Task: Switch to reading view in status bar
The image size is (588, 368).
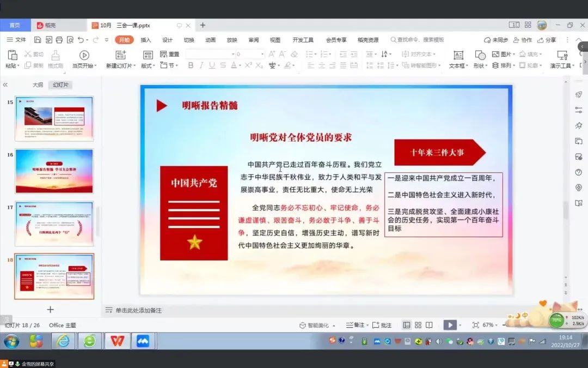Action: 429,325
